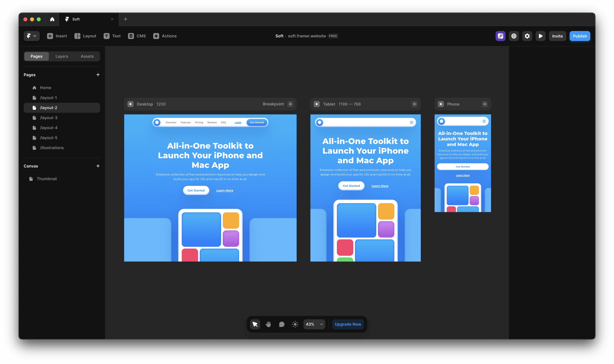The width and height of the screenshot is (614, 364).
Task: Switch to the Assets tab
Action: tap(87, 56)
